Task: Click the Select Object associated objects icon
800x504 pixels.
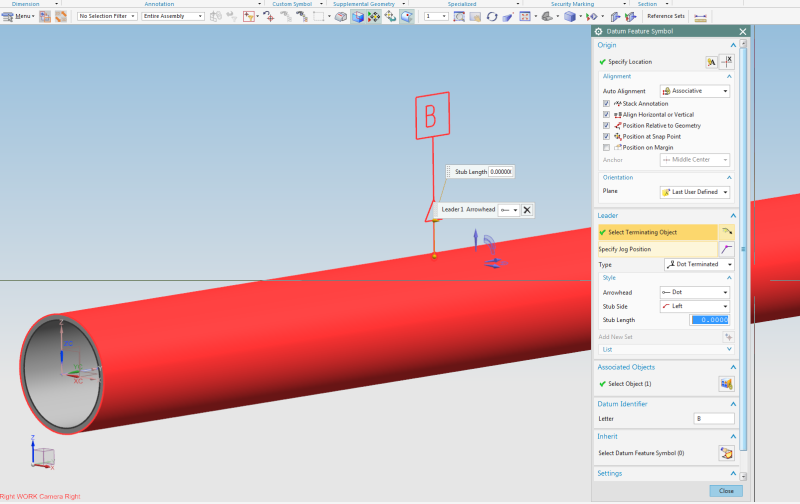Action: pyautogui.click(x=727, y=384)
